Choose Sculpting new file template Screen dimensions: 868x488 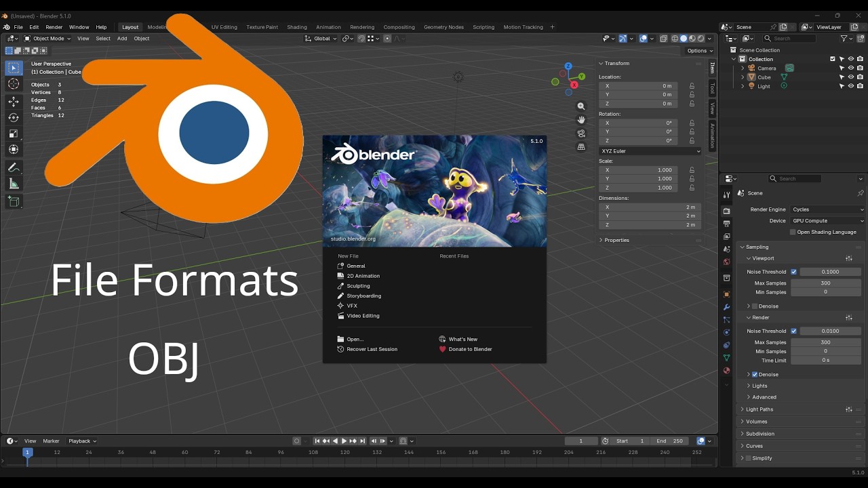click(358, 286)
